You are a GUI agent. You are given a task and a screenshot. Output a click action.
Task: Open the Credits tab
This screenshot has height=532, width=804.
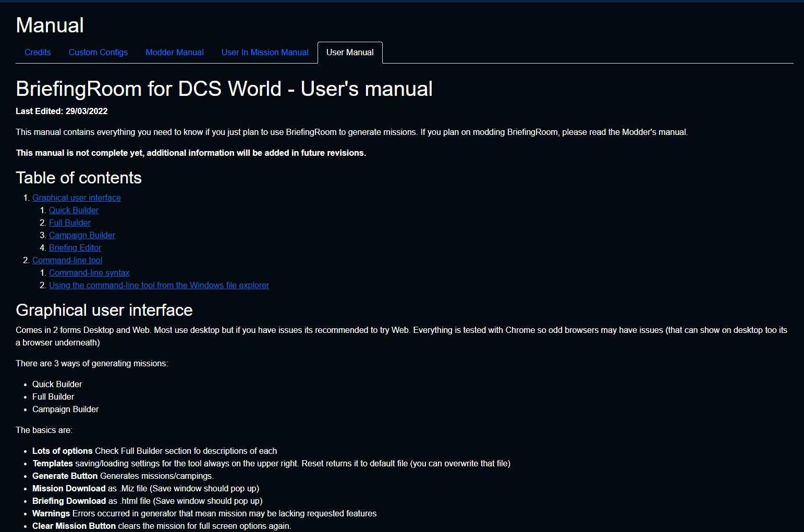click(x=38, y=53)
